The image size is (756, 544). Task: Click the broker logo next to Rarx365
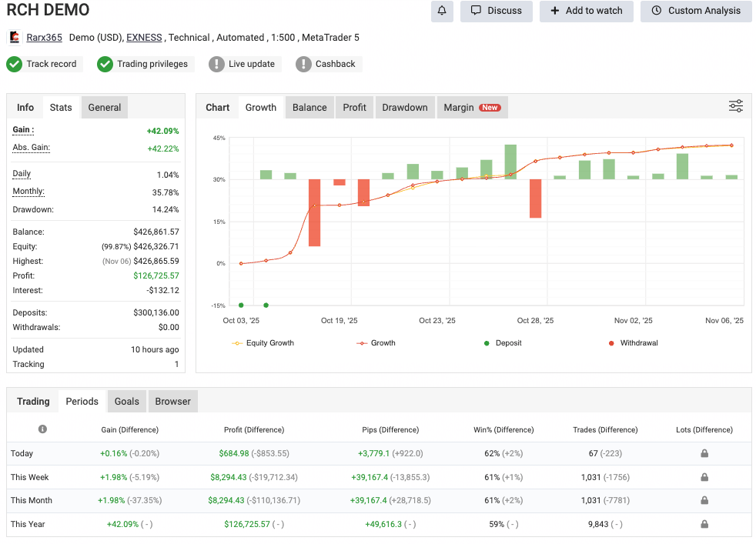click(x=13, y=36)
